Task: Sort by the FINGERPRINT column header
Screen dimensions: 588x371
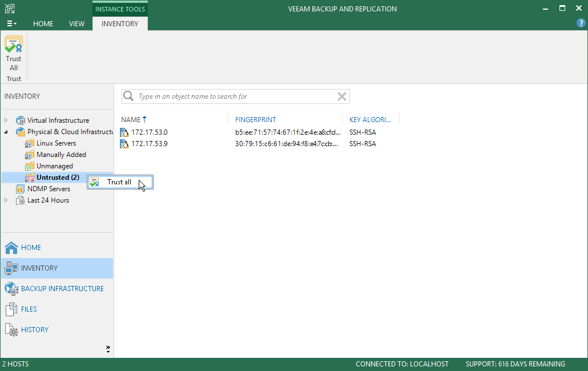Action: click(x=255, y=119)
